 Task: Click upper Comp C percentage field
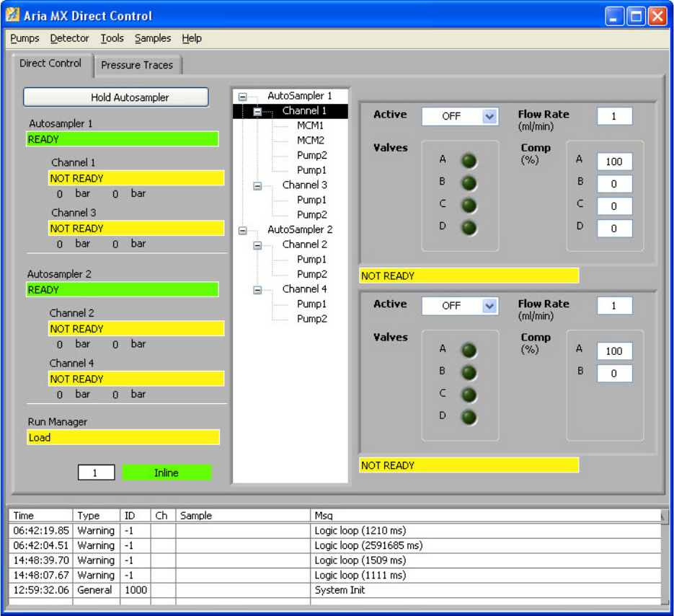coord(614,206)
